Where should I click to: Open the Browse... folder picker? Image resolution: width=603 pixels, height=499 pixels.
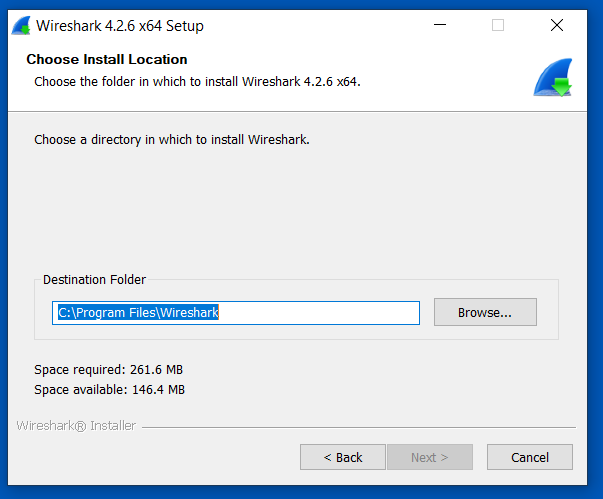coord(485,312)
